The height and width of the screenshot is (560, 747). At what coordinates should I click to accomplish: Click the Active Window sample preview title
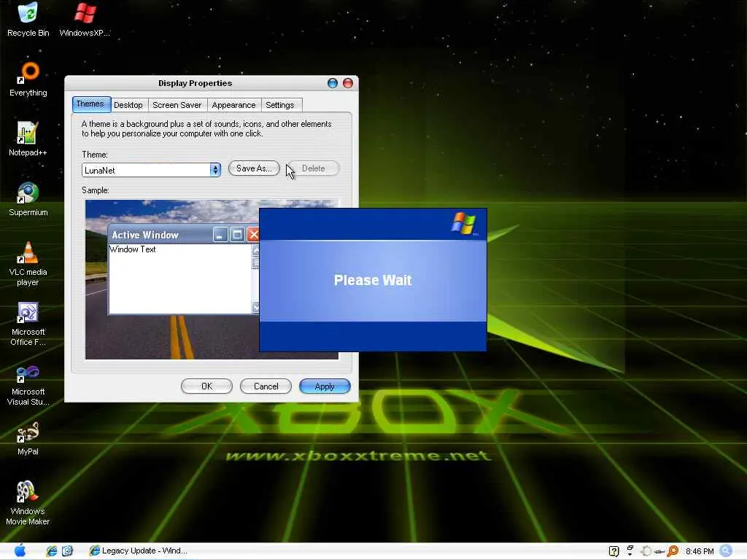coord(145,235)
